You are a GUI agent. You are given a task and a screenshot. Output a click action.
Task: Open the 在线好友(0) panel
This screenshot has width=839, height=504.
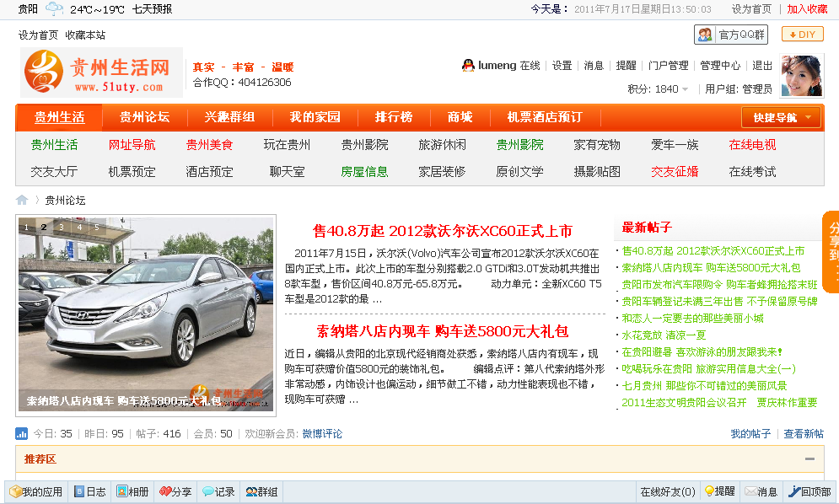pos(667,491)
